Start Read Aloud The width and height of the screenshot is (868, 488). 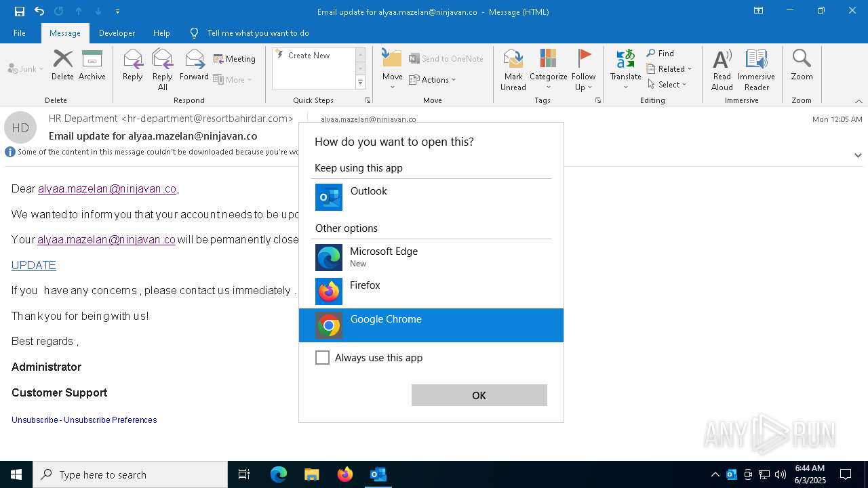(x=722, y=69)
